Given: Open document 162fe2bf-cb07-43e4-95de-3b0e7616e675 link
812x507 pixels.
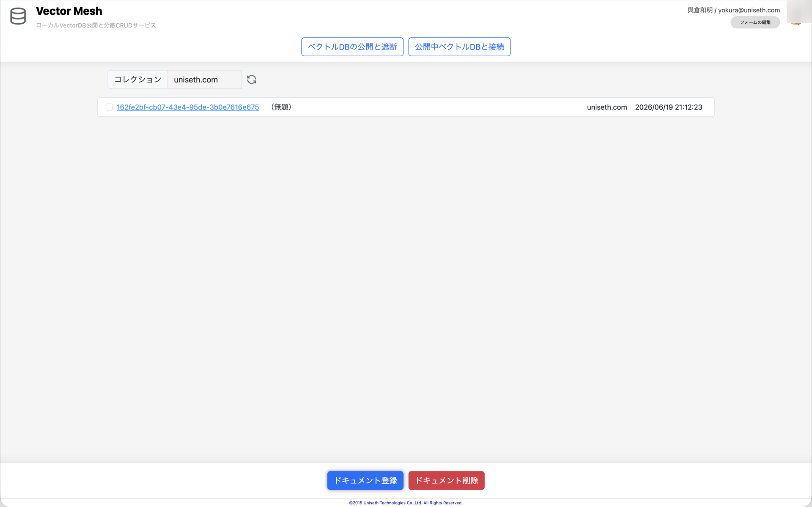Looking at the screenshot, I should coord(188,107).
